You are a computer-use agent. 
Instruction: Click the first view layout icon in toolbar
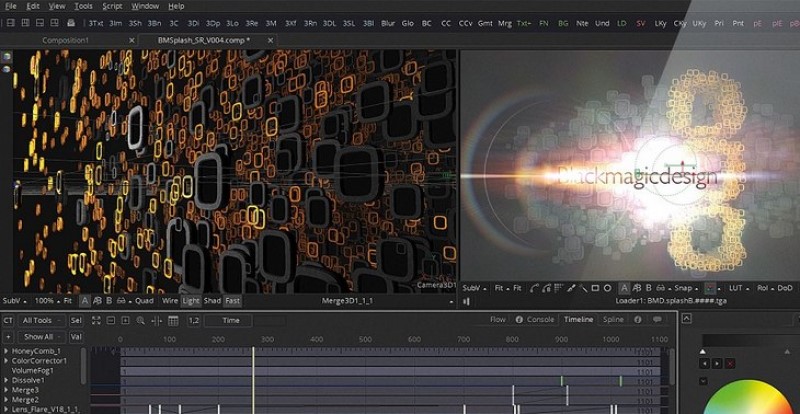(11, 23)
